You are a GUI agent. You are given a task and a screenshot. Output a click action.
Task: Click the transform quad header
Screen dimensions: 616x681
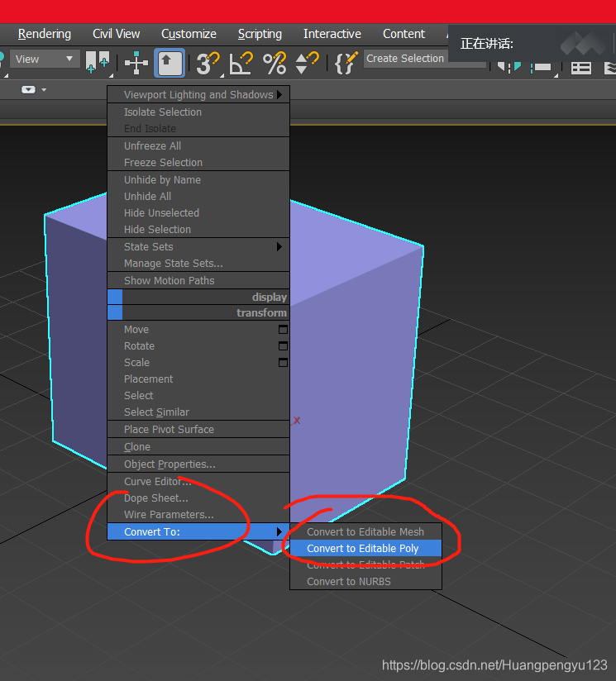pos(198,312)
